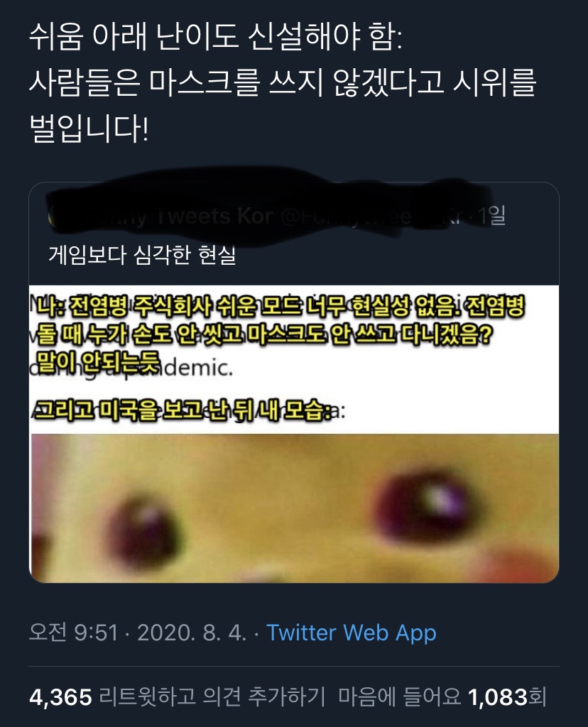Click the tweet's last word 벌입니다!
The image size is (588, 727).
[x=89, y=129]
